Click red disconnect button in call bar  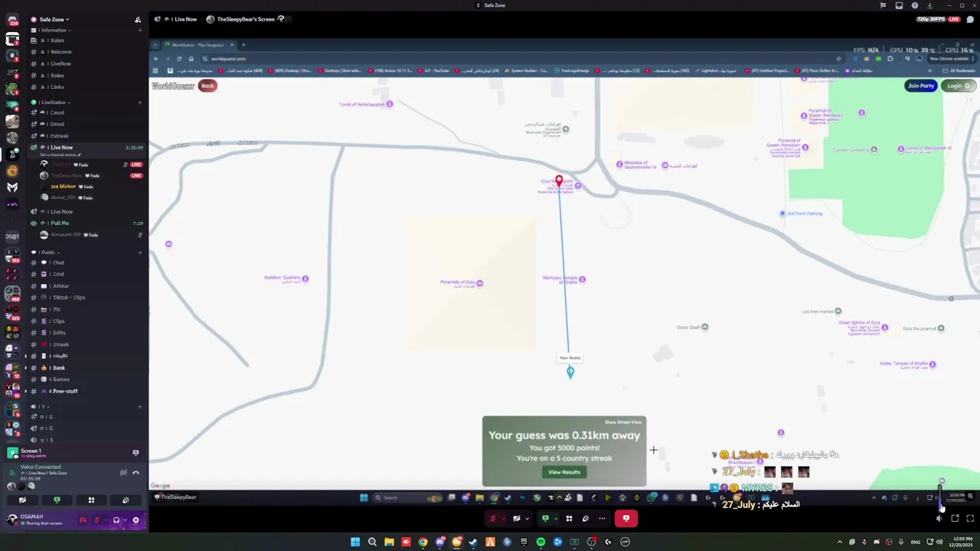click(626, 518)
